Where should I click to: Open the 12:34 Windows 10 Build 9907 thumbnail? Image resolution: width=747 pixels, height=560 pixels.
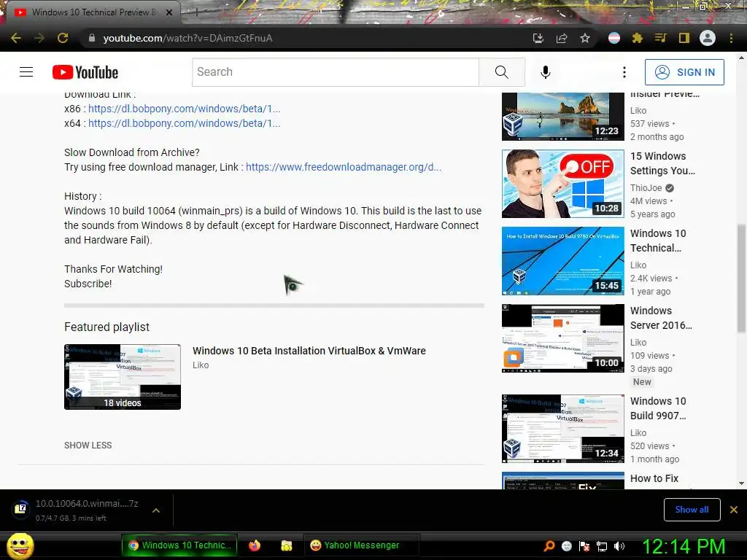pos(562,429)
